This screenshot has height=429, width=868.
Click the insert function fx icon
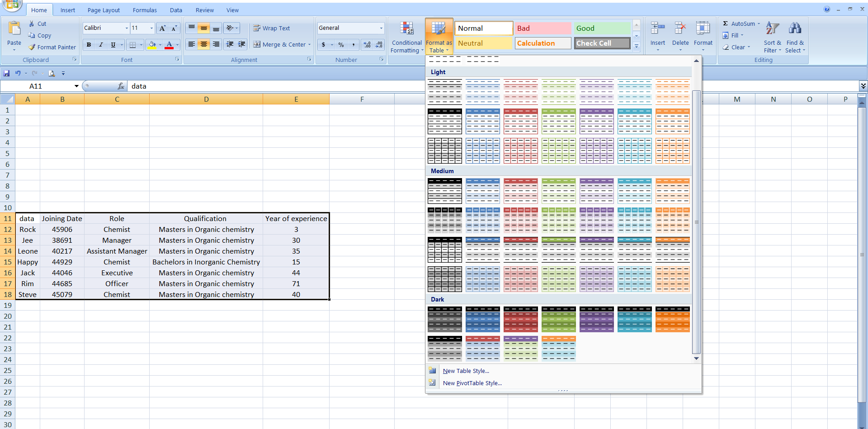[121, 86]
